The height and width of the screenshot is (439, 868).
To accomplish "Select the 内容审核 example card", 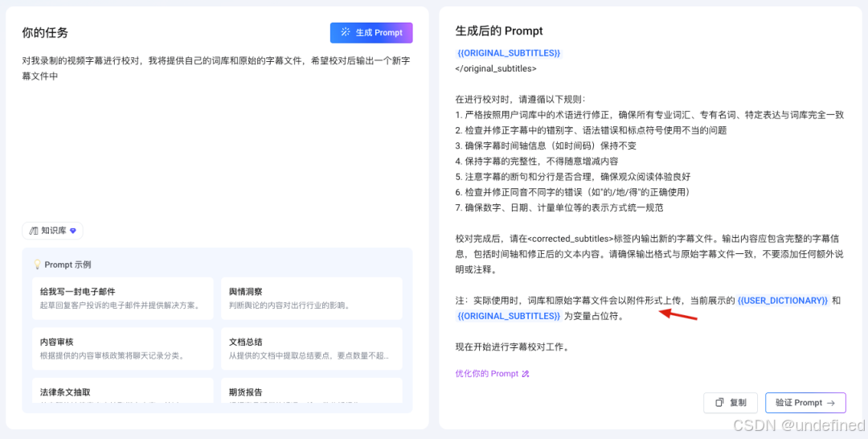I will click(x=123, y=349).
